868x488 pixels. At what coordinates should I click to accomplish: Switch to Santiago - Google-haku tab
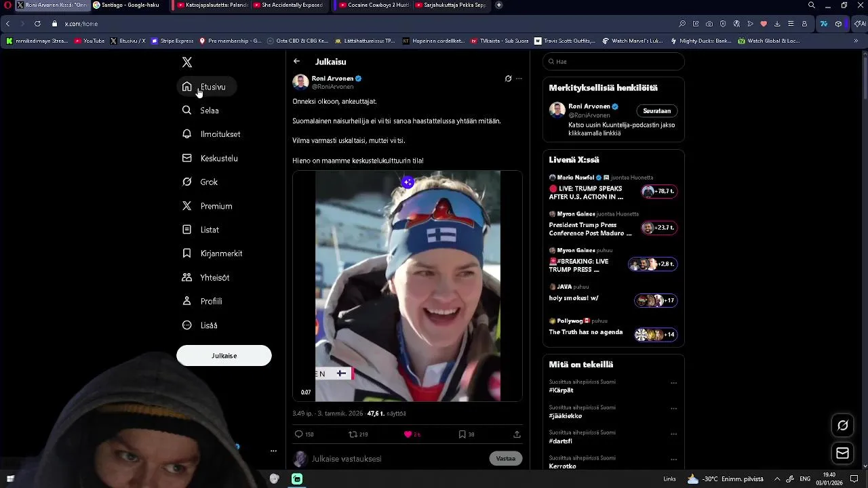pyautogui.click(x=127, y=5)
